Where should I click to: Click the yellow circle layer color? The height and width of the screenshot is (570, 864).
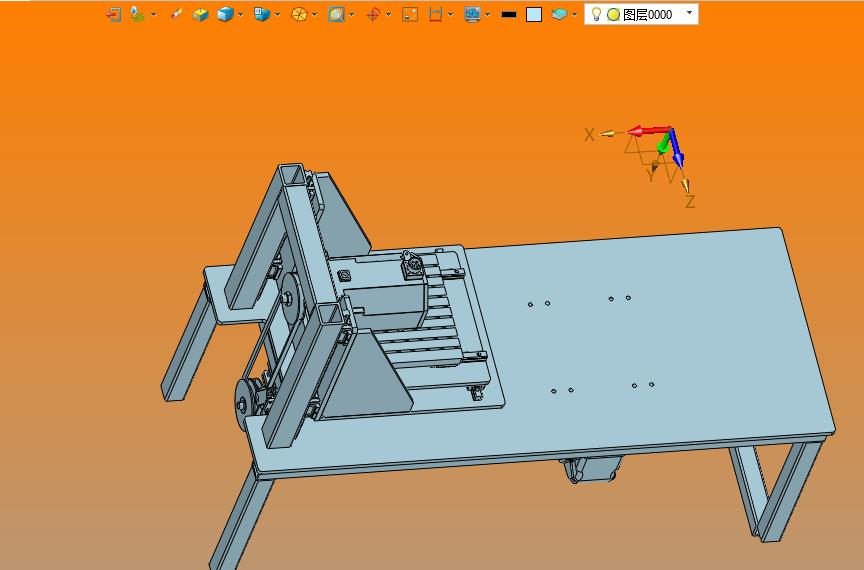[x=613, y=15]
